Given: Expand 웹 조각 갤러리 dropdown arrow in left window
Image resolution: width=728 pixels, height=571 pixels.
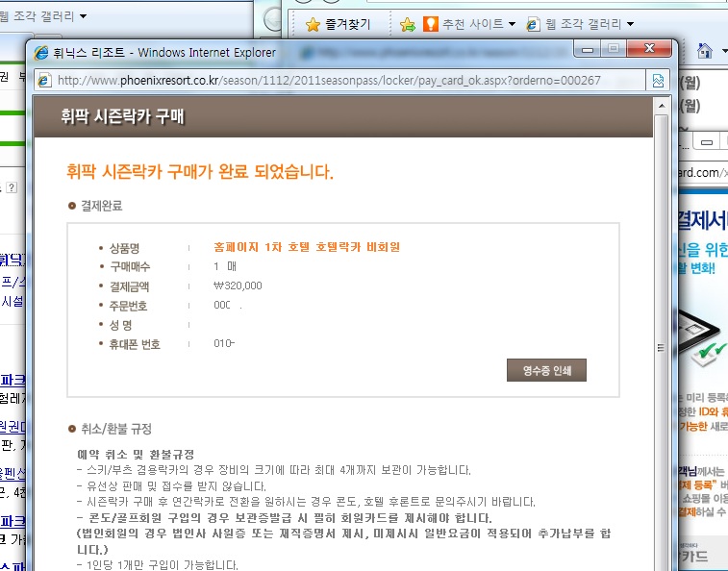Looking at the screenshot, I should click(83, 16).
